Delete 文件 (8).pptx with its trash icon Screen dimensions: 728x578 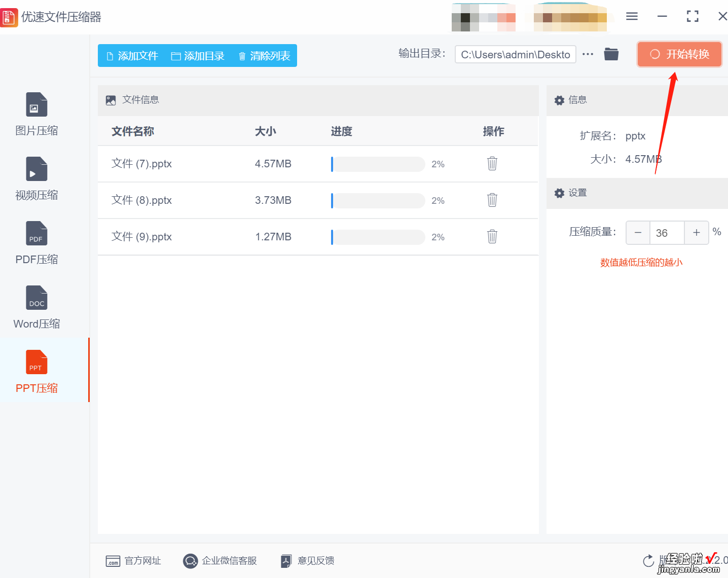click(x=492, y=200)
